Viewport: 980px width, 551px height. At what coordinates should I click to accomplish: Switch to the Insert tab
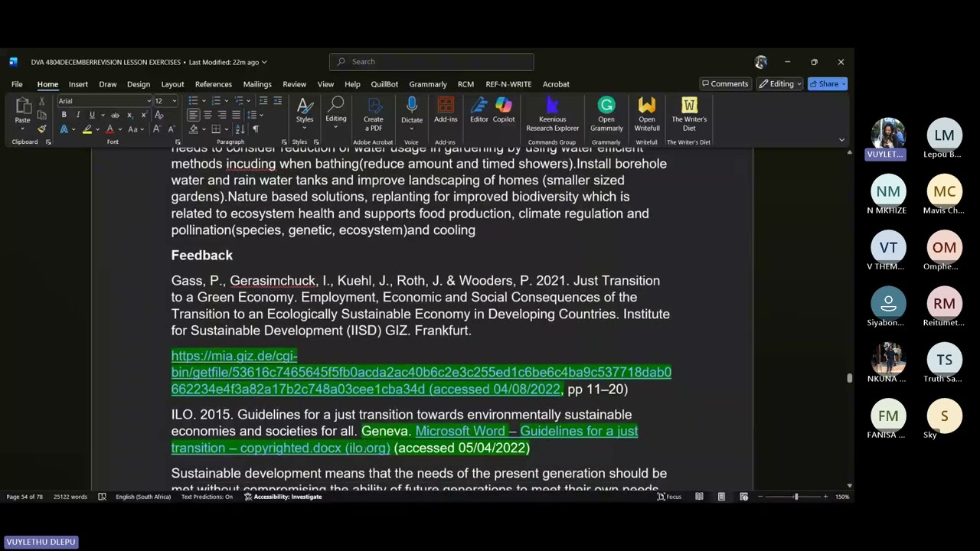(78, 84)
